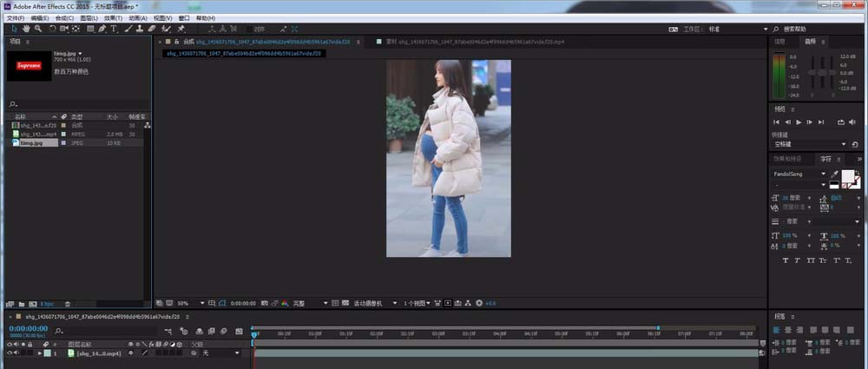Screen dimensions: 868x369
Task: Select the Pen tool
Action: tap(102, 29)
